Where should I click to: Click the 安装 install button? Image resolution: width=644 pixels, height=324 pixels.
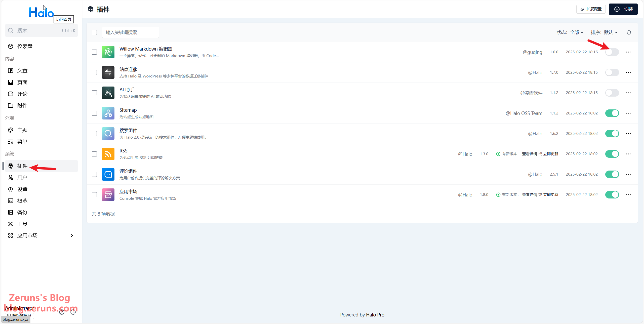(x=623, y=9)
